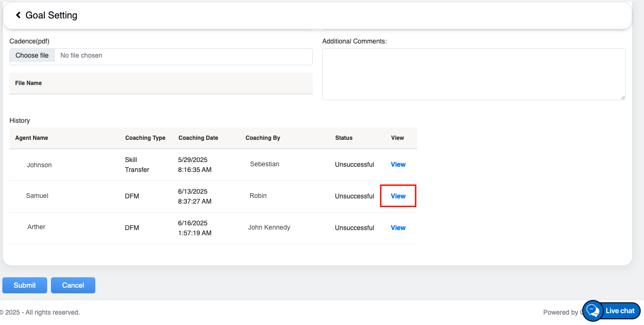
Task: Select the Johnson agent name cell
Action: (x=39, y=165)
